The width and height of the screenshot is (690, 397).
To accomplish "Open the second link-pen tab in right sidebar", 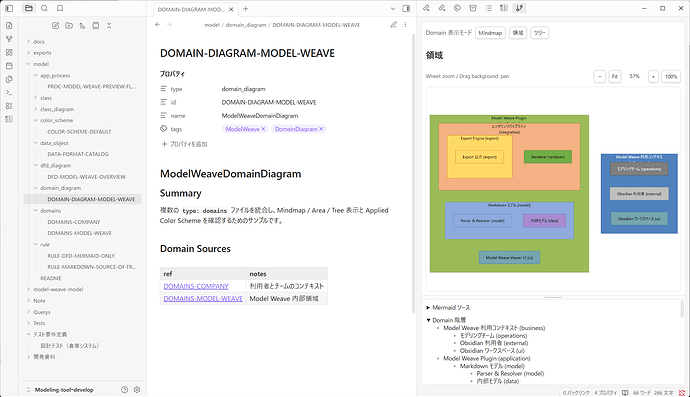I will coord(442,8).
